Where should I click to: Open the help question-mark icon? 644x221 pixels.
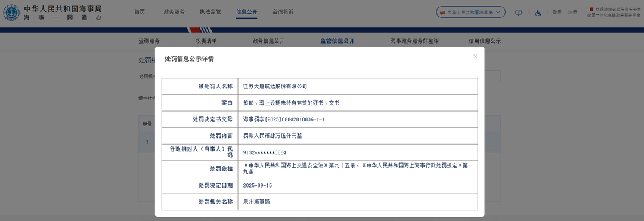tap(518, 13)
